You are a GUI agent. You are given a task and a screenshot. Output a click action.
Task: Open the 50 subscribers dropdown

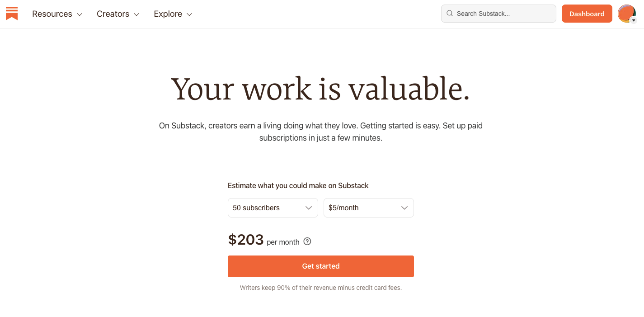[273, 208]
